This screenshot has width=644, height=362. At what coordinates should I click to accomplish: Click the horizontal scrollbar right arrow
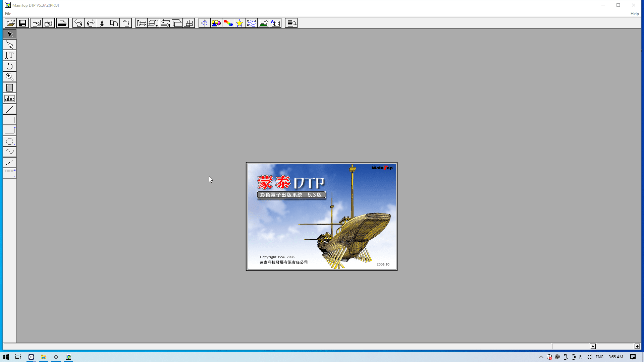637,346
